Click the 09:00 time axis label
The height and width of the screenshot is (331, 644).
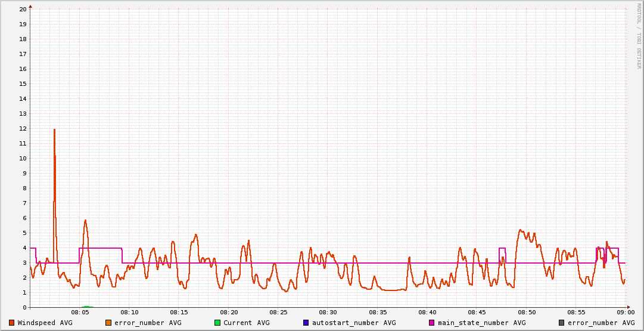pyautogui.click(x=625, y=312)
